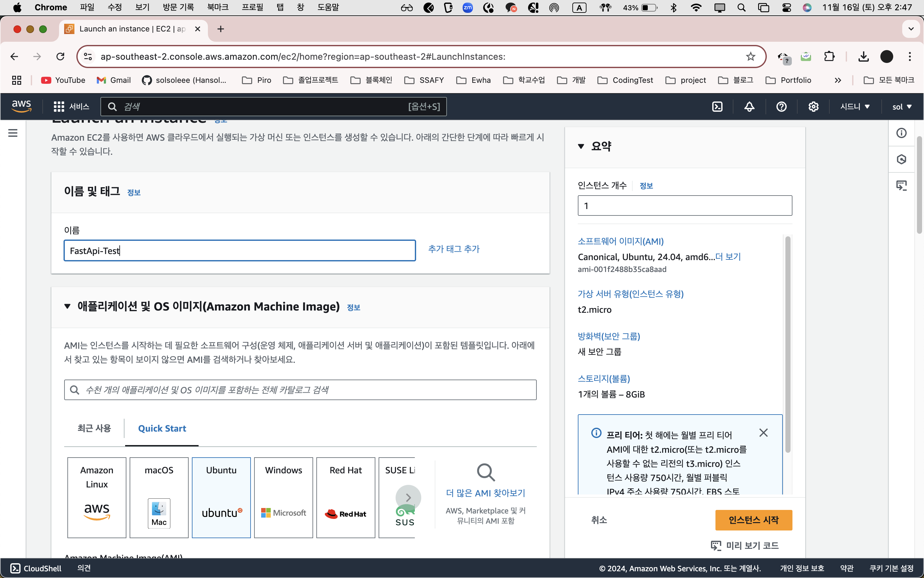Image resolution: width=924 pixels, height=578 pixels.
Task: Open AWS help question mark icon
Action: [x=781, y=107]
